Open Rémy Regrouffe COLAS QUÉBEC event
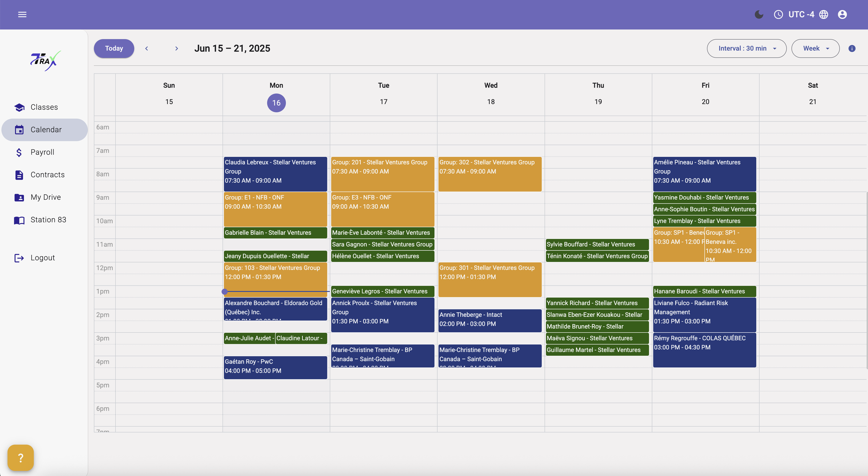868x476 pixels. pos(704,350)
